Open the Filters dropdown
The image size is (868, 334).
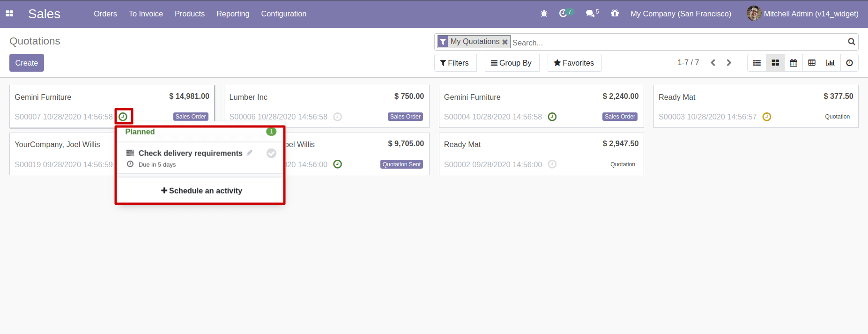tap(455, 63)
